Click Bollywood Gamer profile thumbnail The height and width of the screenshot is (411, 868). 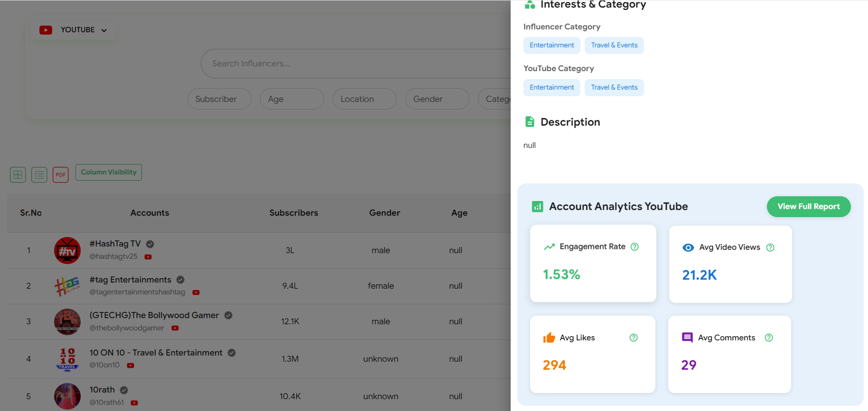[67, 321]
